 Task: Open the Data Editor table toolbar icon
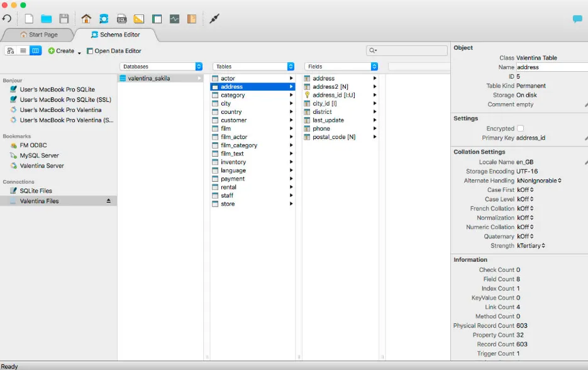point(157,18)
